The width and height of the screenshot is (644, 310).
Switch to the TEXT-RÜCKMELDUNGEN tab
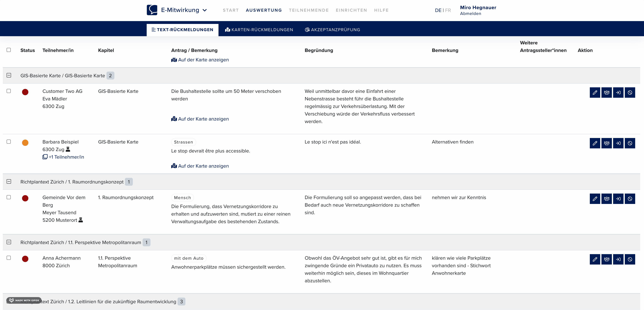tap(182, 30)
